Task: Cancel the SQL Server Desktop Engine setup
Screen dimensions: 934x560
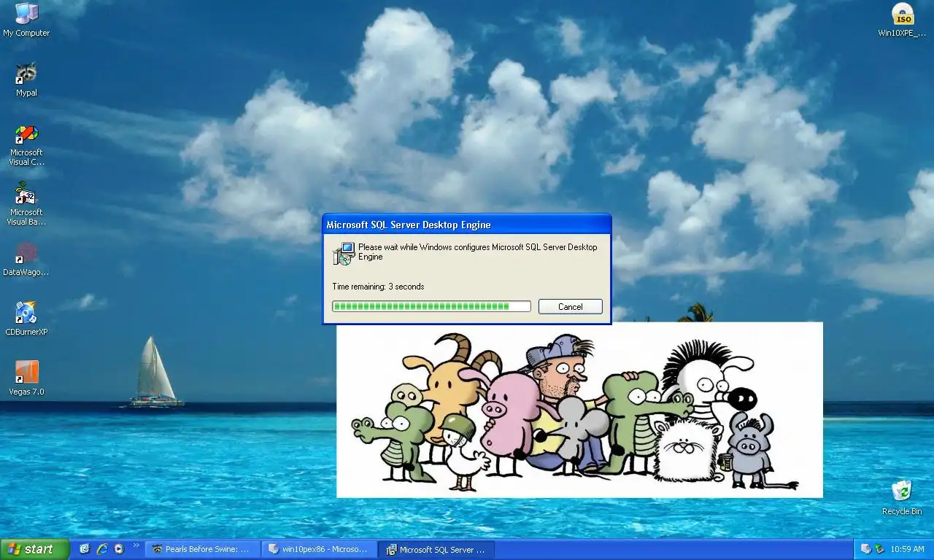Action: (x=571, y=306)
